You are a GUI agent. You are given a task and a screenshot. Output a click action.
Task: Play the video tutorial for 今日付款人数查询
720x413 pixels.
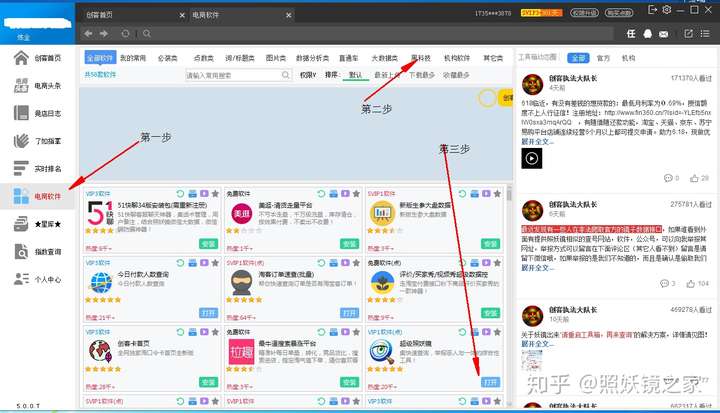(x=204, y=263)
